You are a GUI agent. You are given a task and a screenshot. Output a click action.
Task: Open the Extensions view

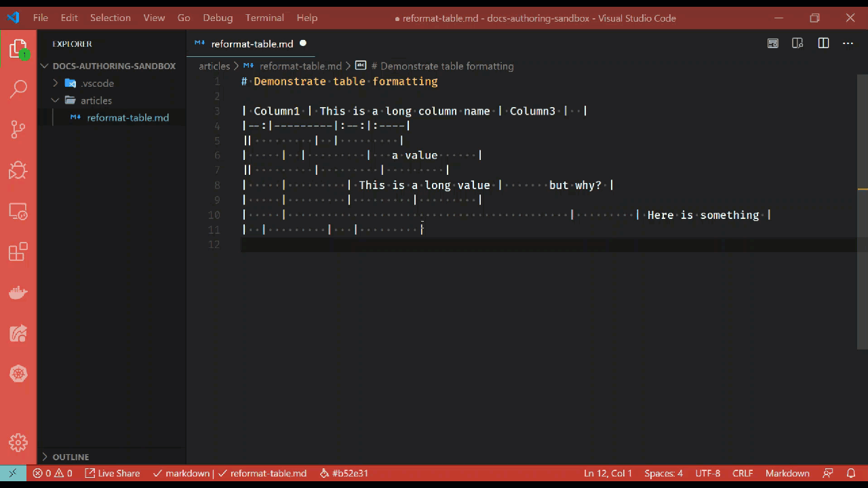point(18,251)
